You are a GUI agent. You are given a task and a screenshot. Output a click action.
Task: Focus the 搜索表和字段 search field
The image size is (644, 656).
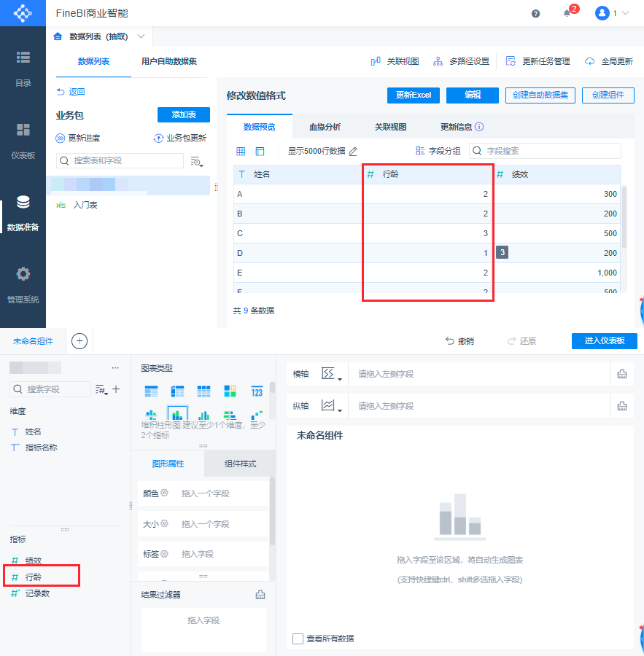(x=120, y=160)
